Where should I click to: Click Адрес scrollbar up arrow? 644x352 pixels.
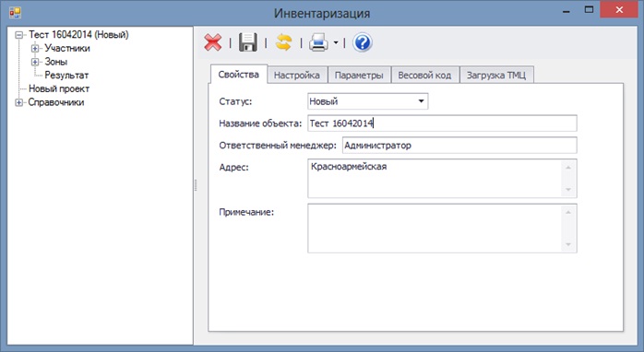pos(568,168)
